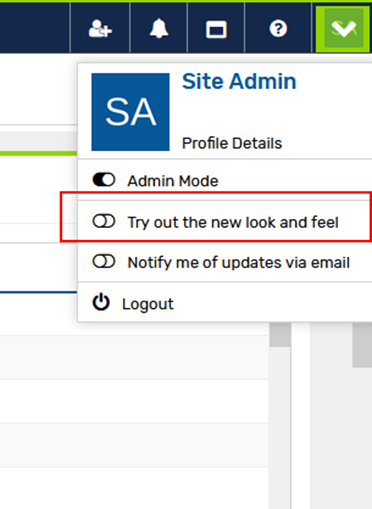This screenshot has height=509, width=372.
Task: Enable the new look and feel switch
Action: click(x=104, y=221)
